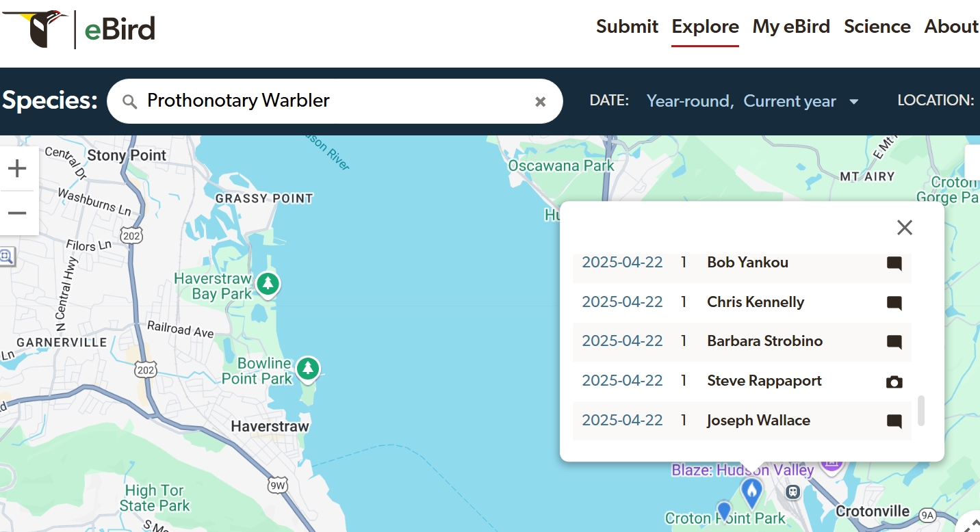This screenshot has height=532, width=980.
Task: Open the Science menu
Action: click(x=877, y=27)
